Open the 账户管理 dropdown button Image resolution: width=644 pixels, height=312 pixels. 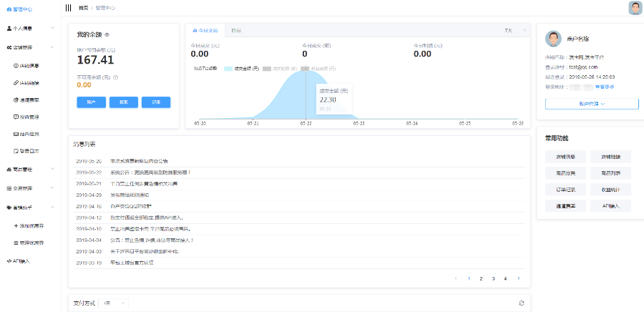click(592, 104)
